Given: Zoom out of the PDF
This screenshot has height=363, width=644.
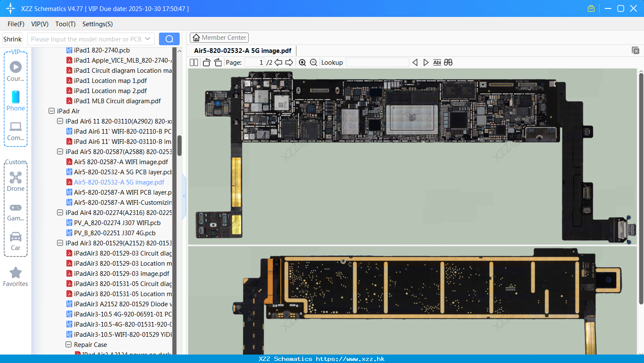Looking at the screenshot, I should [313, 62].
